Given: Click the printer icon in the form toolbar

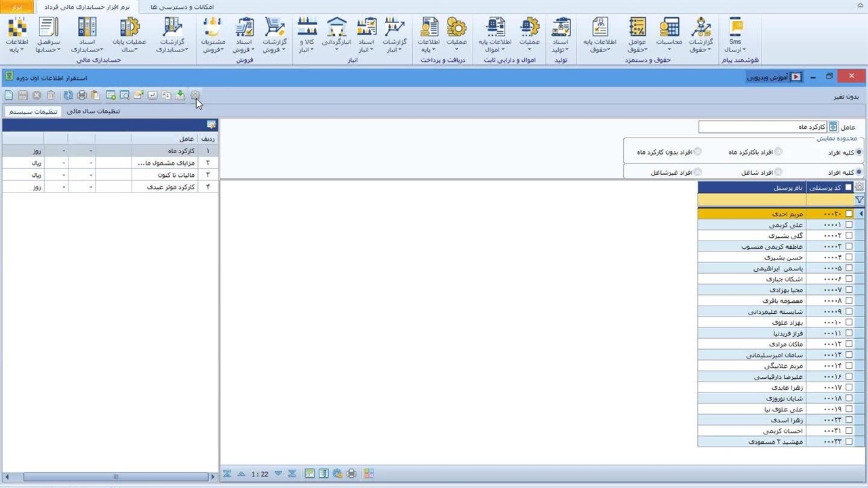Looking at the screenshot, I should pyautogui.click(x=81, y=96).
